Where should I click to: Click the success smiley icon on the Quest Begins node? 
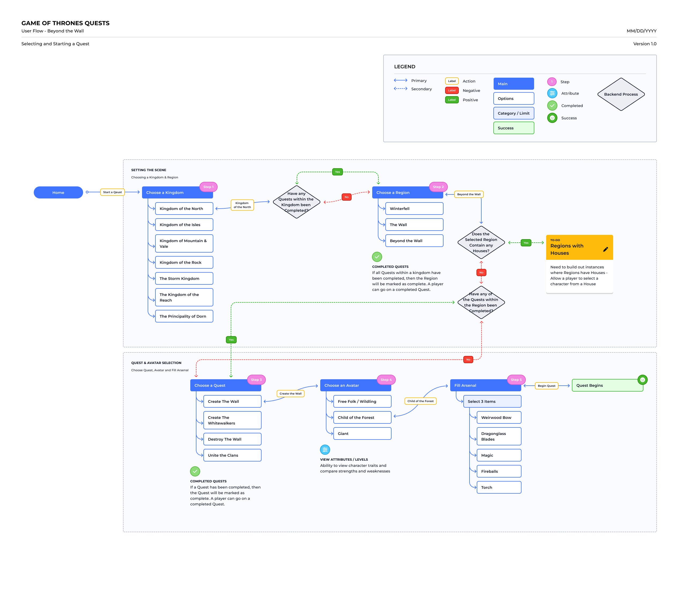click(x=643, y=380)
